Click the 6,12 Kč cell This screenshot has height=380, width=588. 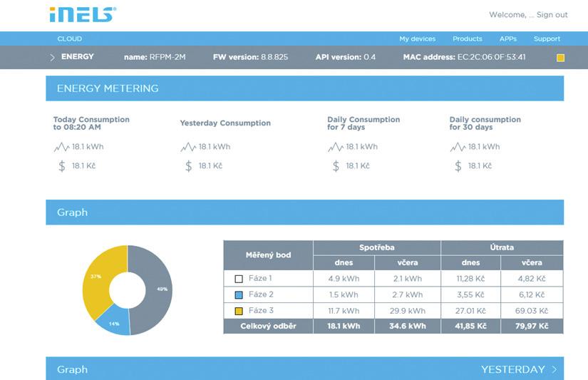click(532, 295)
